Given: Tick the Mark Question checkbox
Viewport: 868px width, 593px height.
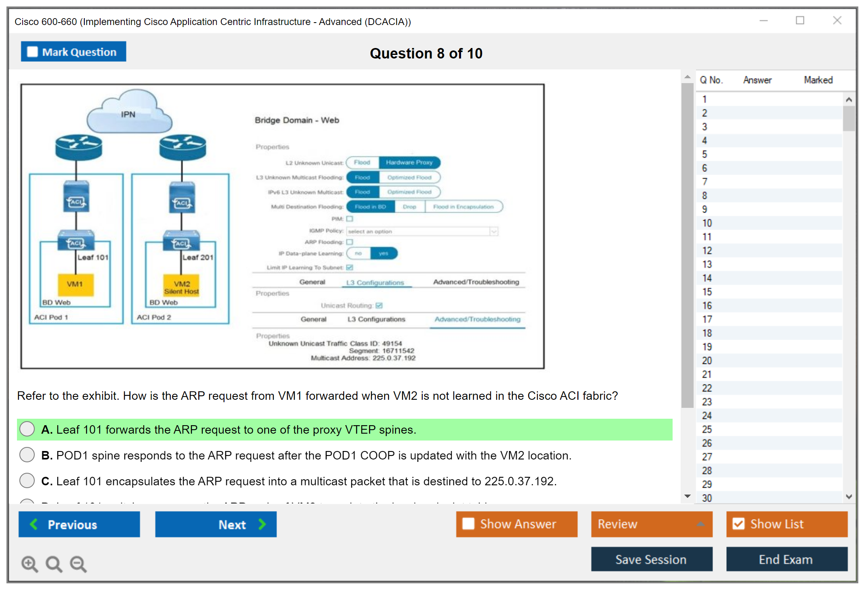Looking at the screenshot, I should click(x=32, y=52).
